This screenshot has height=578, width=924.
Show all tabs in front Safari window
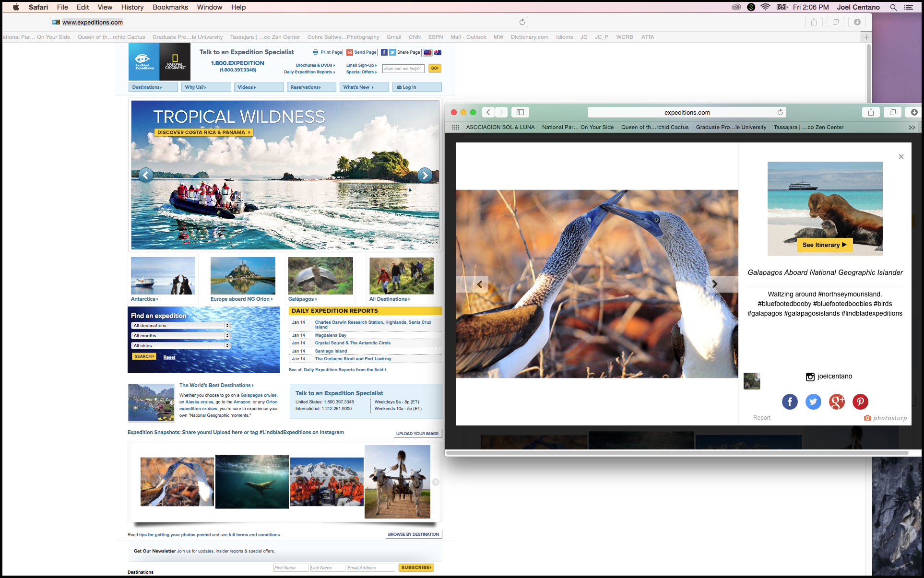pos(892,112)
